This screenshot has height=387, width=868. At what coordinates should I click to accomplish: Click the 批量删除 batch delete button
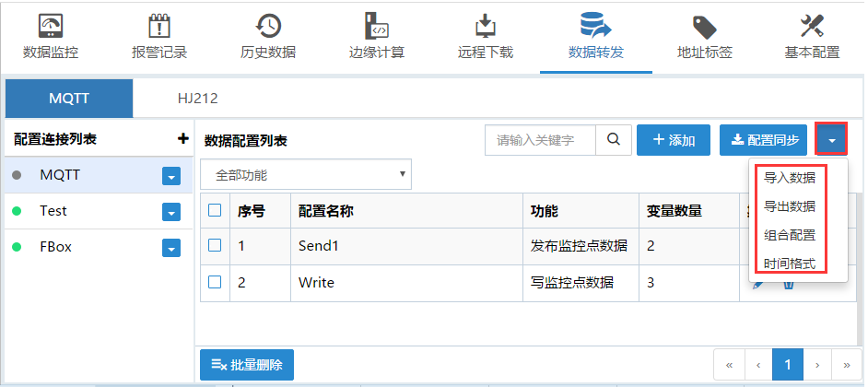pyautogui.click(x=246, y=364)
